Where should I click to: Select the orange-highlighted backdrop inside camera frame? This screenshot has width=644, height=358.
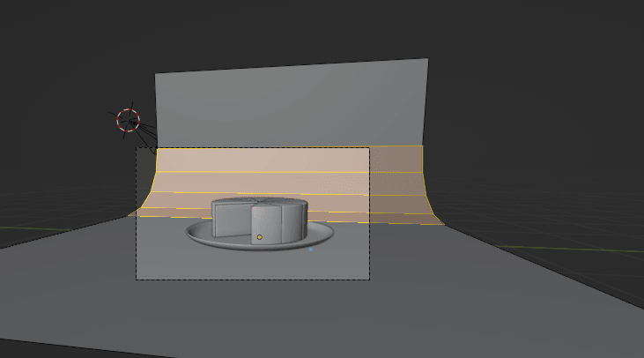(x=264, y=172)
